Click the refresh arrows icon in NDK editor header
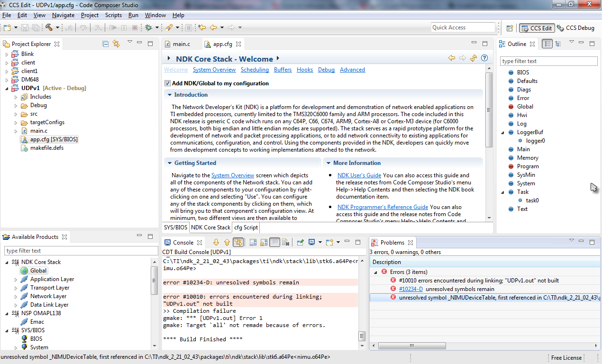This screenshot has width=602, height=364. [x=474, y=58]
